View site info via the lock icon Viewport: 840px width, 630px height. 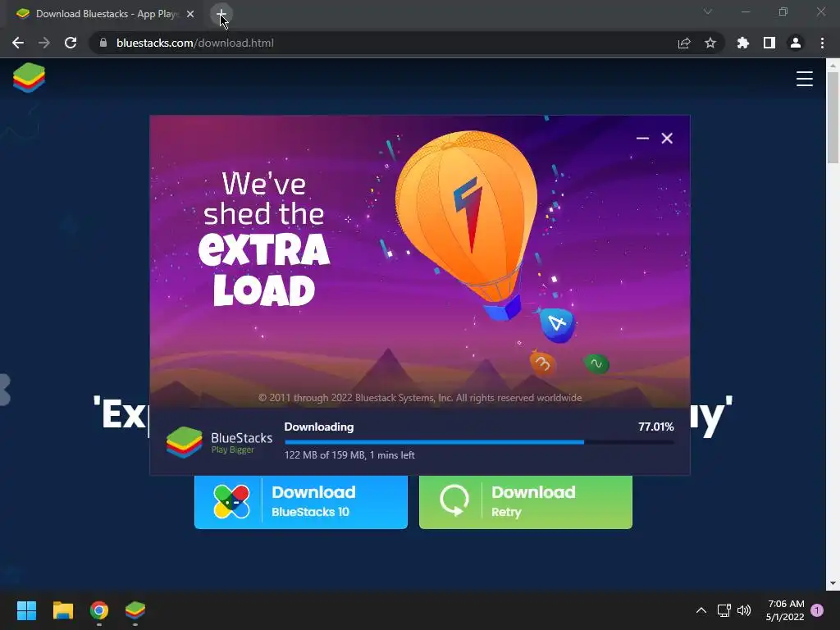pos(103,43)
